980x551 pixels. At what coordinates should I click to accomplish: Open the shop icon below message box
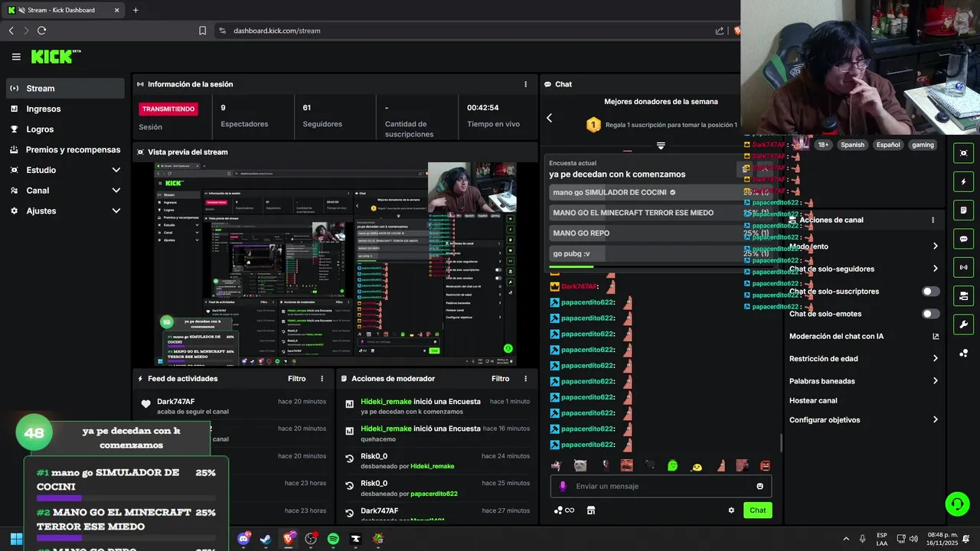pyautogui.click(x=590, y=510)
